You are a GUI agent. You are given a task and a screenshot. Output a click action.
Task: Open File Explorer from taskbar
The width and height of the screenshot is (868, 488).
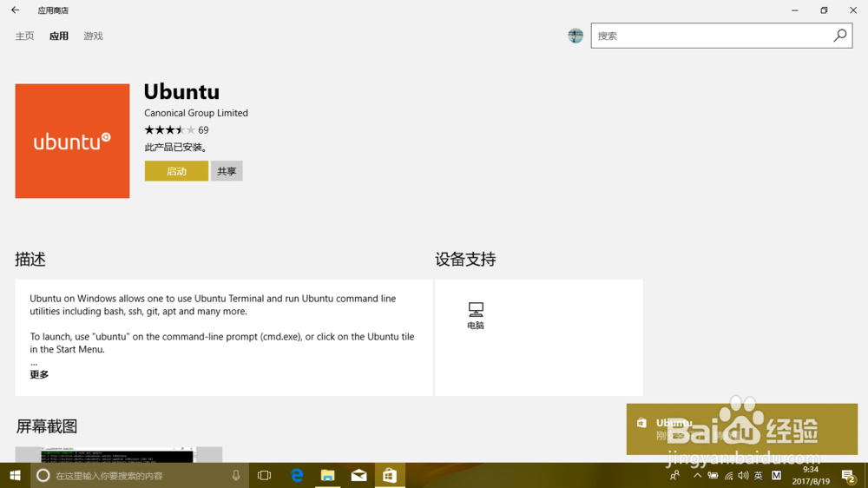click(328, 475)
